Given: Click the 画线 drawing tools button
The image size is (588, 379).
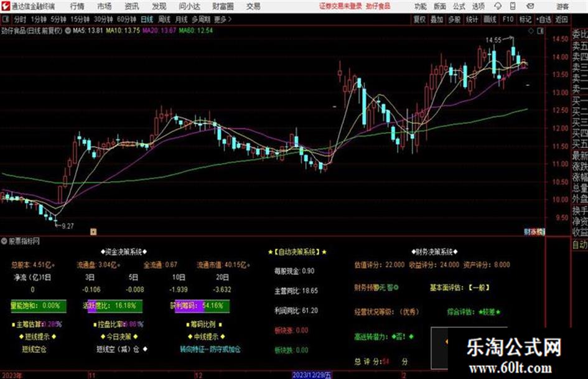Looking at the screenshot, I should point(489,19).
